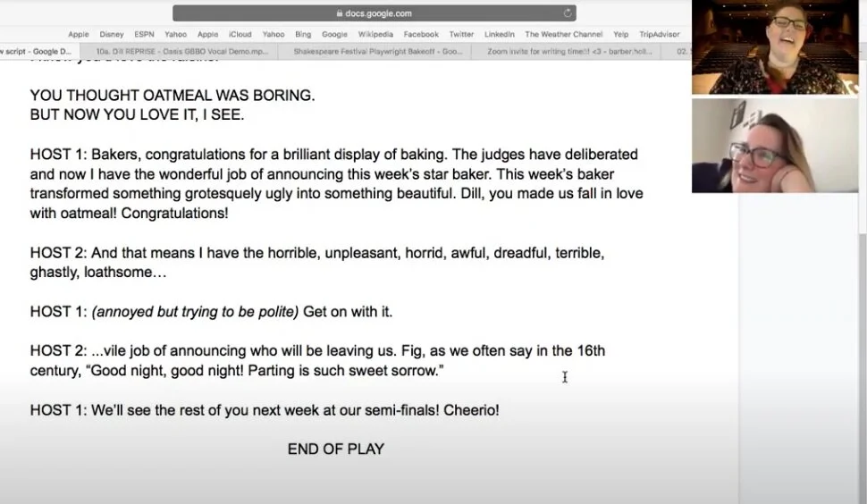Select the top participant video thumbnail
The image size is (867, 504).
(x=775, y=47)
